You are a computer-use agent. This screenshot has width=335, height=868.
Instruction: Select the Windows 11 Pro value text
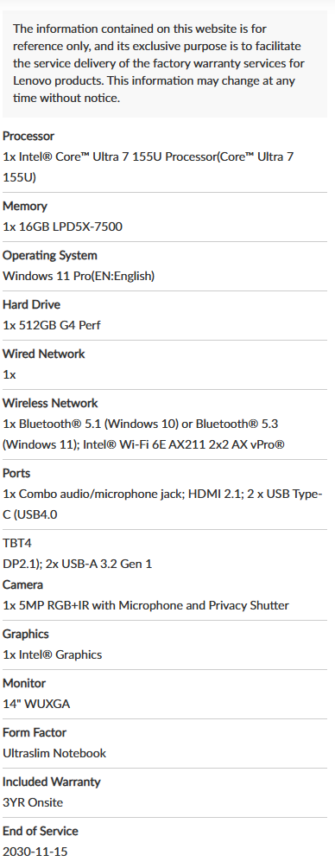tap(79, 277)
